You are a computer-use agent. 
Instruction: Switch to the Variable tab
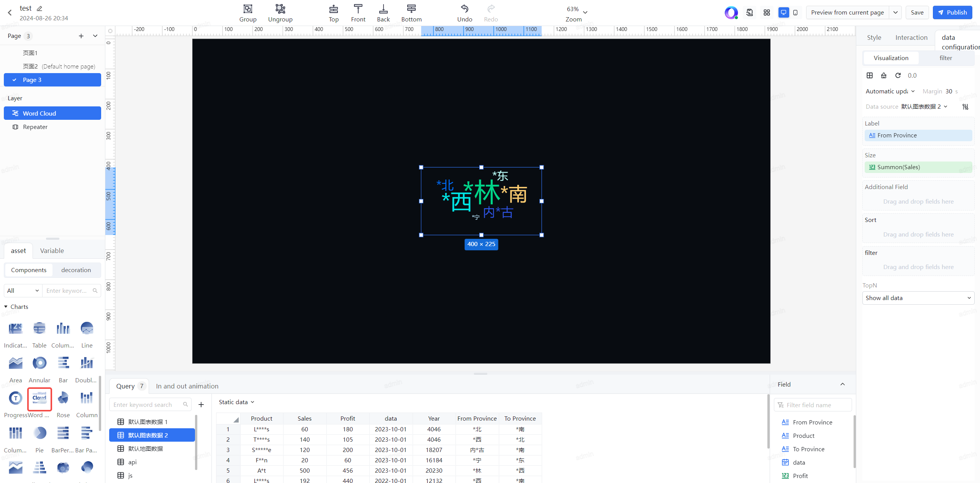(52, 251)
